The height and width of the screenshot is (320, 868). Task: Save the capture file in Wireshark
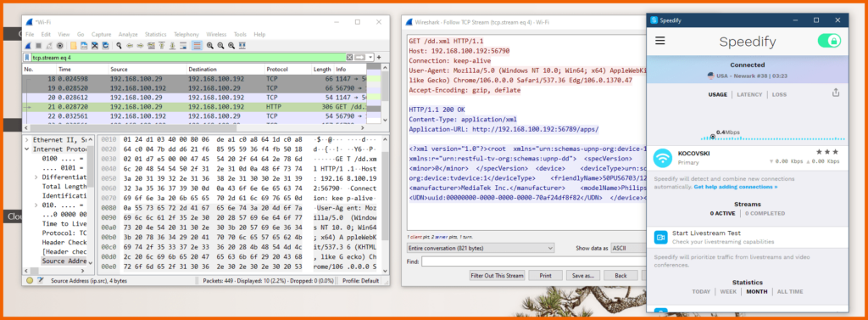(84, 46)
